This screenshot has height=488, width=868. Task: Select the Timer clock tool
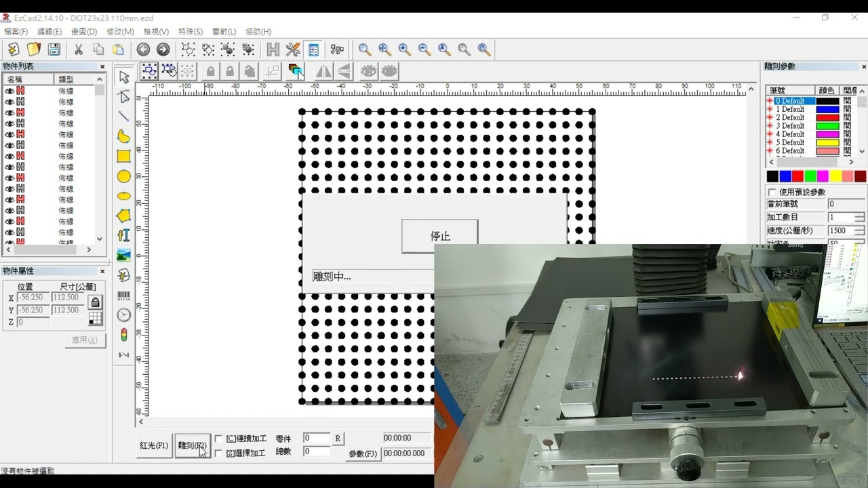pyautogui.click(x=123, y=314)
